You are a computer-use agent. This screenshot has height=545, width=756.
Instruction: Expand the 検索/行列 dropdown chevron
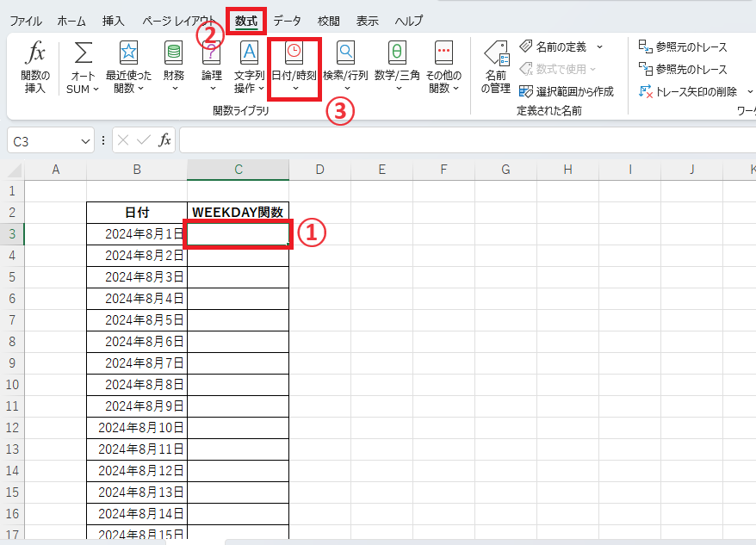[347, 89]
